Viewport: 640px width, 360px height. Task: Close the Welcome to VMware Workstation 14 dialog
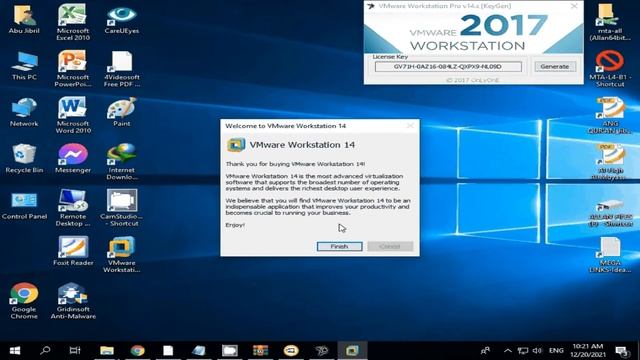point(410,126)
